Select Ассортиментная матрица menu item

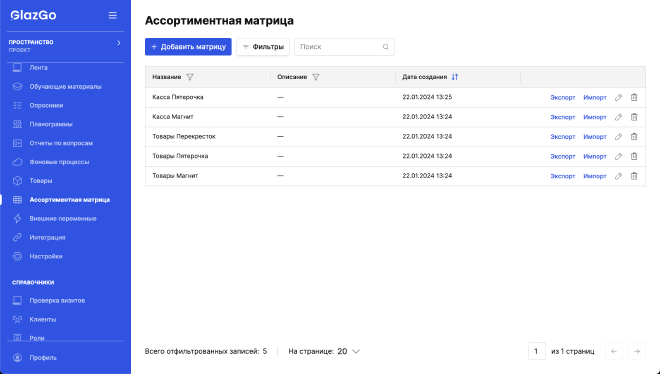coord(69,200)
